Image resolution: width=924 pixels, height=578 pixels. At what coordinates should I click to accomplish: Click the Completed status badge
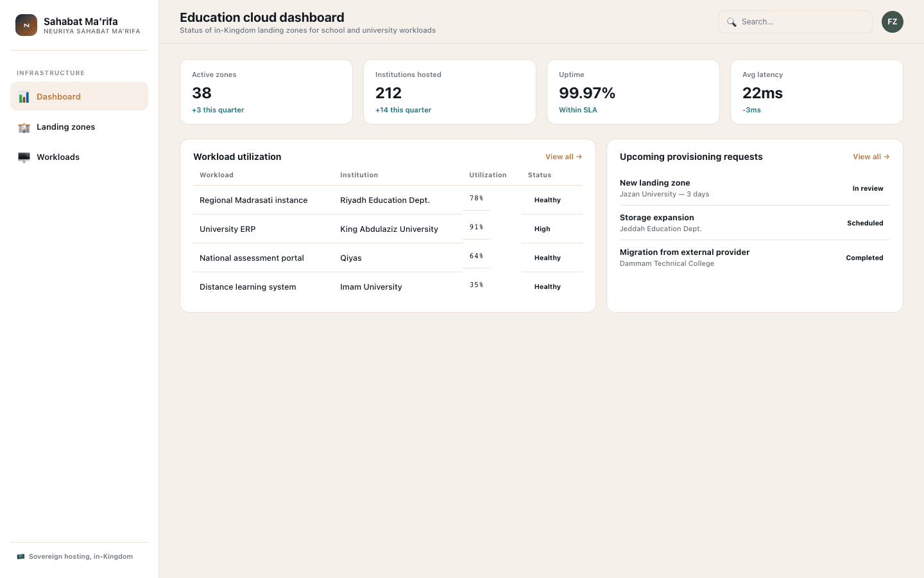tap(864, 258)
